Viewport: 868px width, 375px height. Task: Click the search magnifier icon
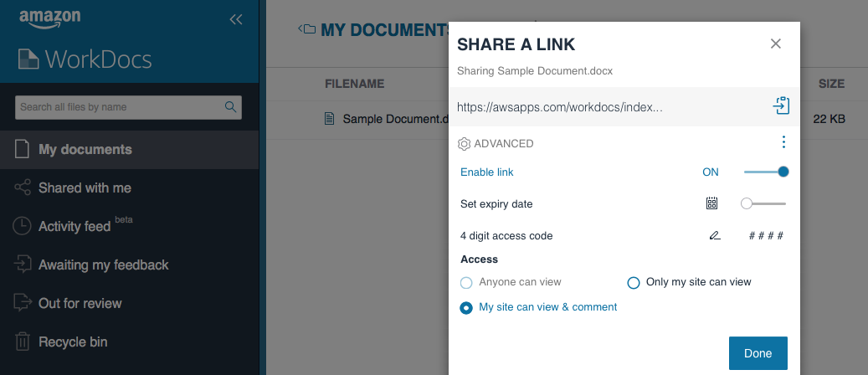click(x=230, y=107)
